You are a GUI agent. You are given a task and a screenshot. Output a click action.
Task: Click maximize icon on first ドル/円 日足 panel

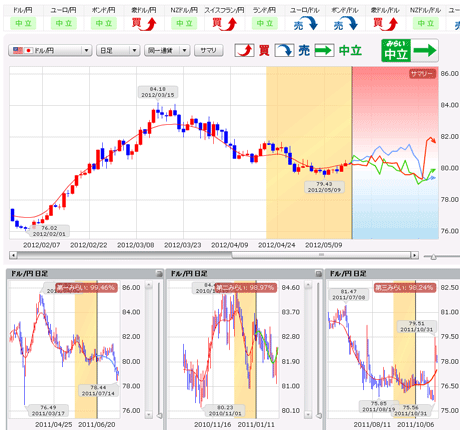point(159,274)
